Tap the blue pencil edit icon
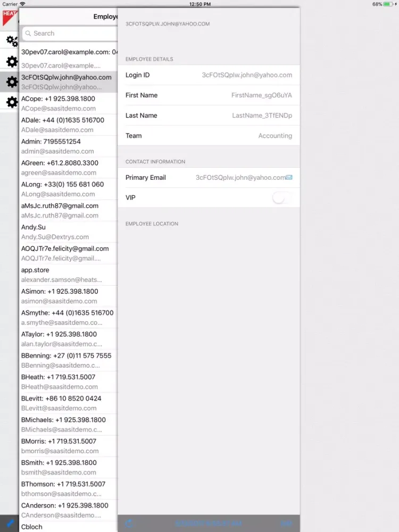This screenshot has height=532, width=399. 9,523
